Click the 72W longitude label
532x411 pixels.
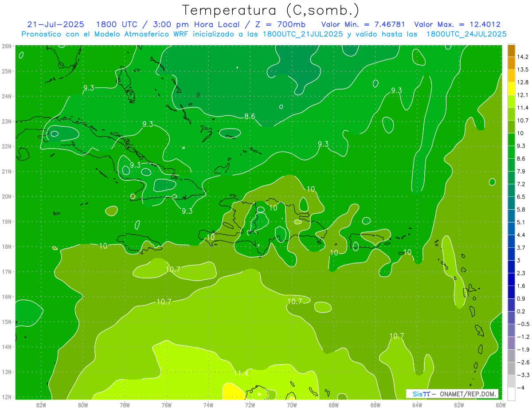click(250, 405)
